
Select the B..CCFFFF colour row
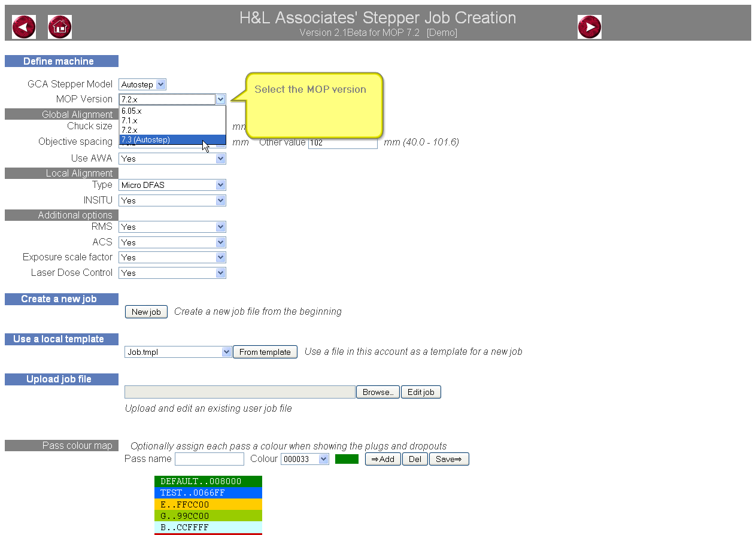(208, 527)
